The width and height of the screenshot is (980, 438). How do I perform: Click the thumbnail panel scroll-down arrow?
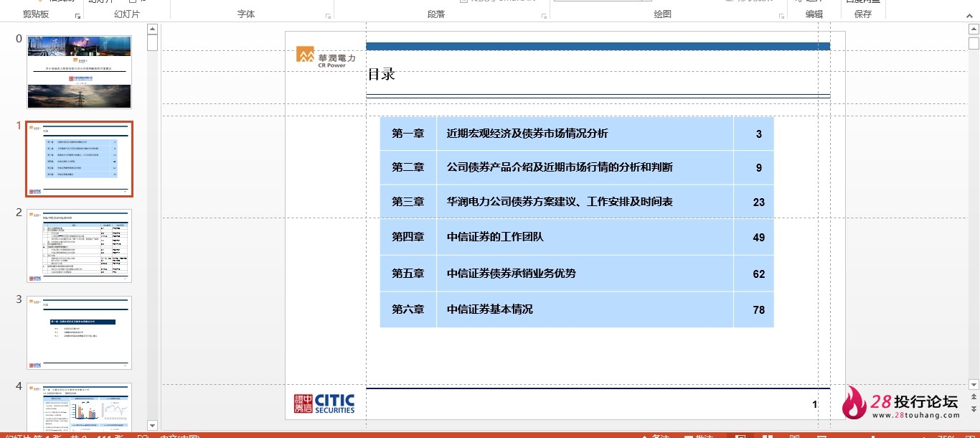[x=152, y=425]
